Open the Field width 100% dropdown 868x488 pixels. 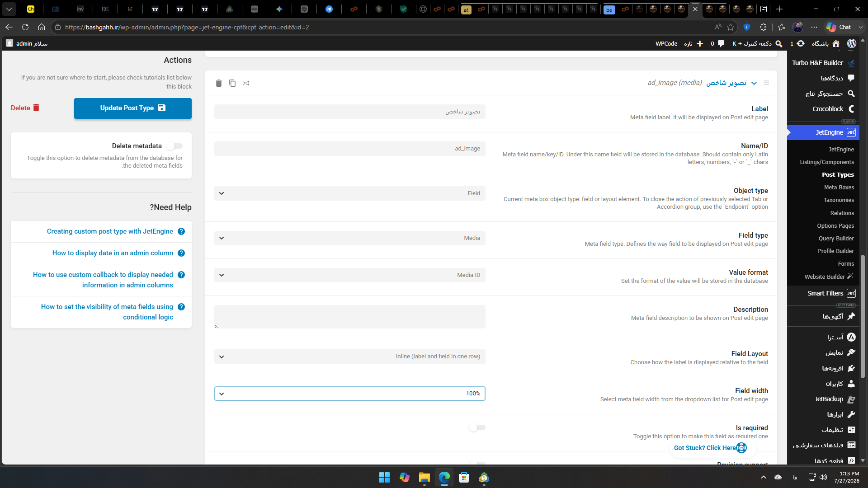350,394
